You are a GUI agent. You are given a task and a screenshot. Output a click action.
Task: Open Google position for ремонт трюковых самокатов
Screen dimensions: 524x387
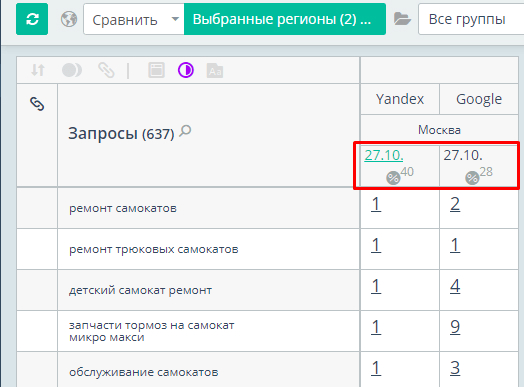click(x=455, y=245)
